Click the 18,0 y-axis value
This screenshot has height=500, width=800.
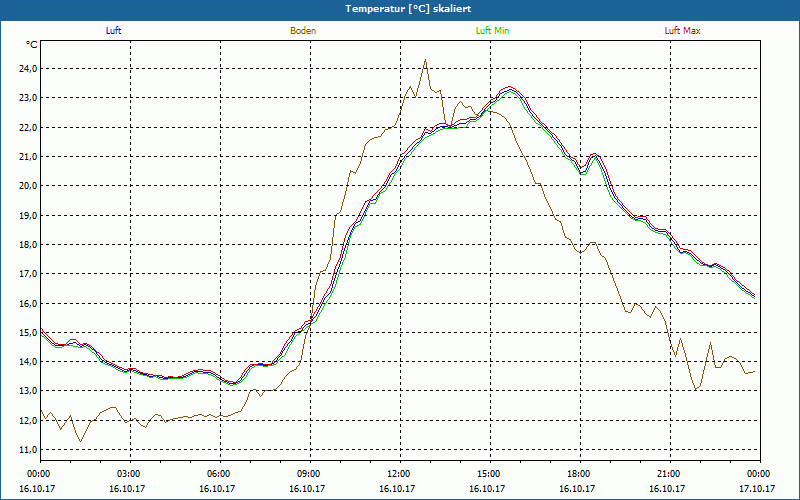pos(29,244)
